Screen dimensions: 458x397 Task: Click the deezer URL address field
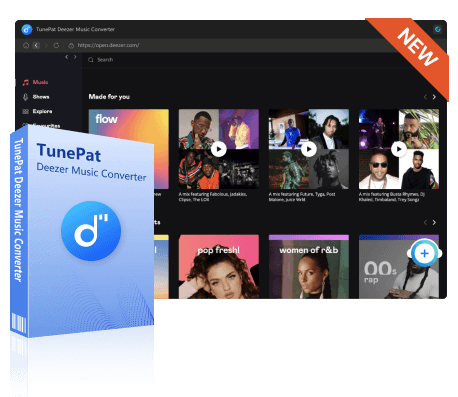pos(108,45)
